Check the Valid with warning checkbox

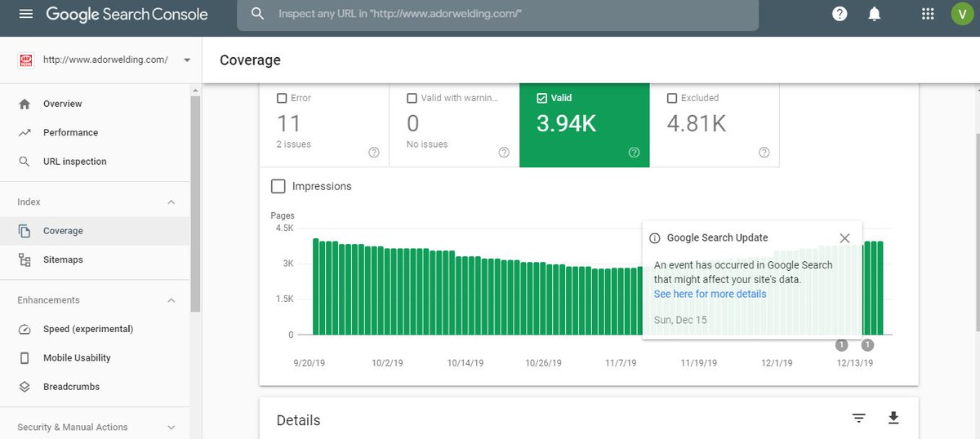(412, 98)
